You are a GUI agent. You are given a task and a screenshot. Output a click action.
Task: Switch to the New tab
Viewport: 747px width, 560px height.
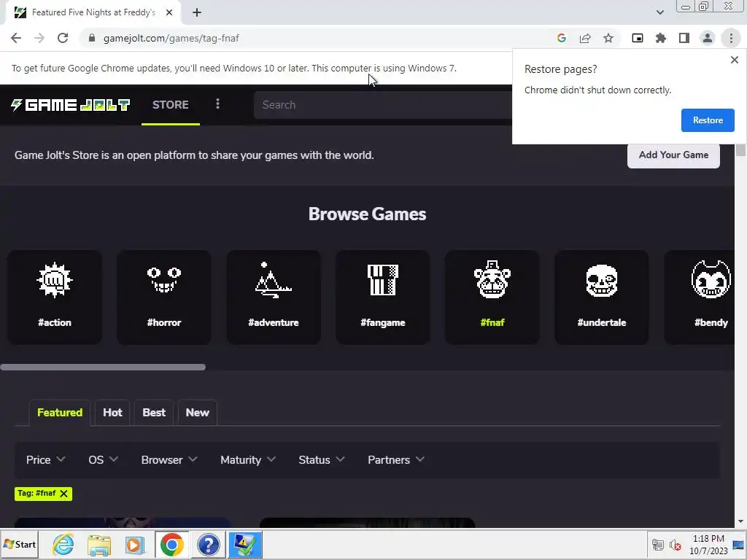pyautogui.click(x=197, y=413)
